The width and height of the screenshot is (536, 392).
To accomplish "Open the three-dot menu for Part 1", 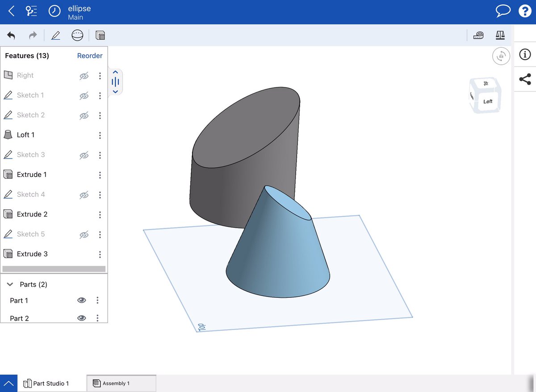I will (x=97, y=300).
